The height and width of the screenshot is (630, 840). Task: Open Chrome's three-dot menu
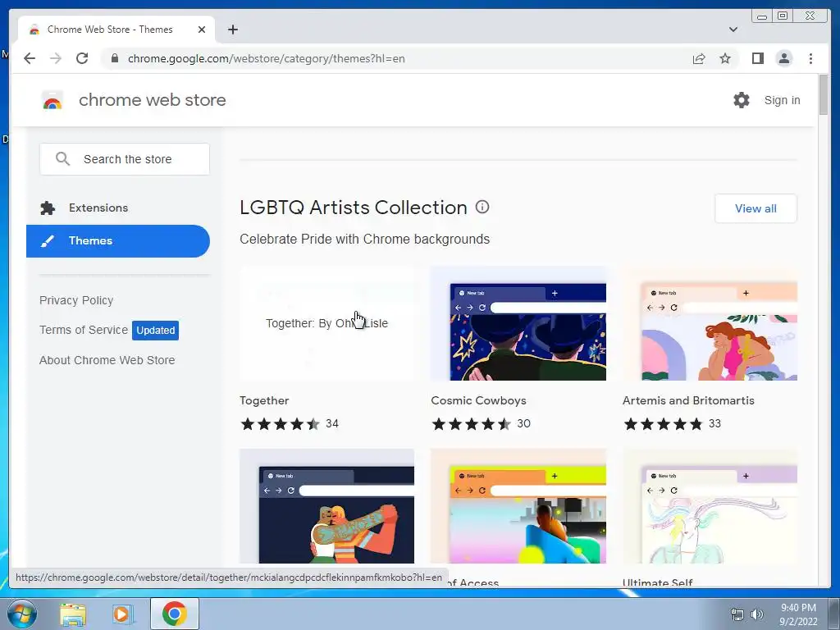(x=810, y=58)
